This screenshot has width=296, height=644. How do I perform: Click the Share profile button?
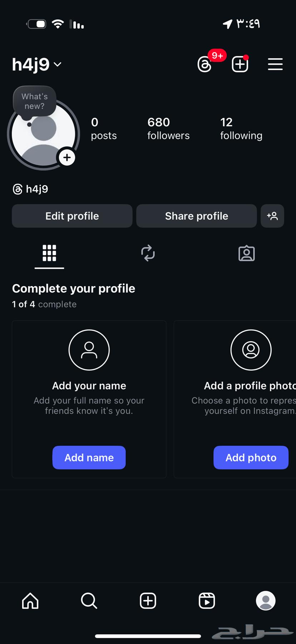197,216
